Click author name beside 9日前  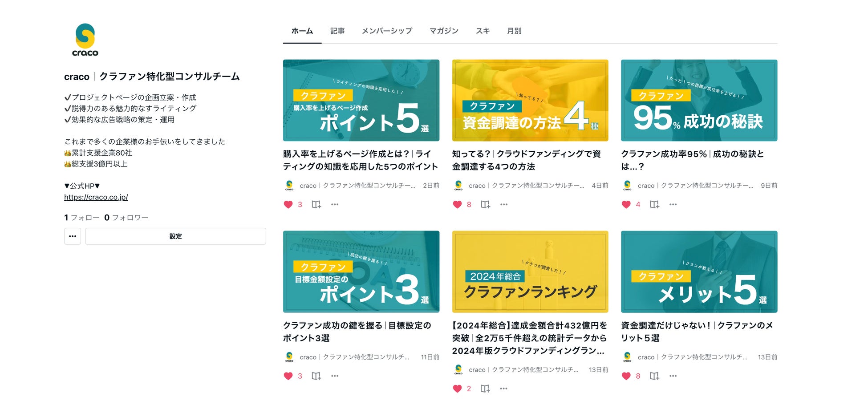point(696,186)
